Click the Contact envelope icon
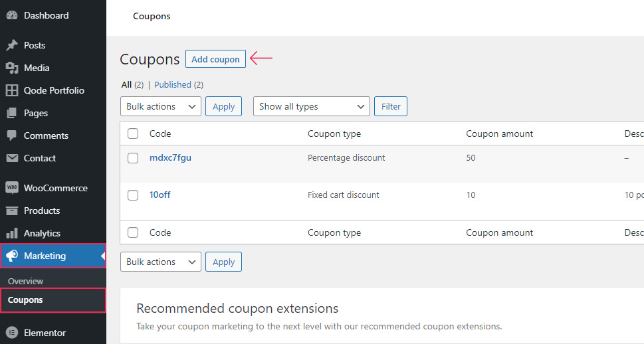Viewport: 644px width, 344px height. [x=11, y=158]
